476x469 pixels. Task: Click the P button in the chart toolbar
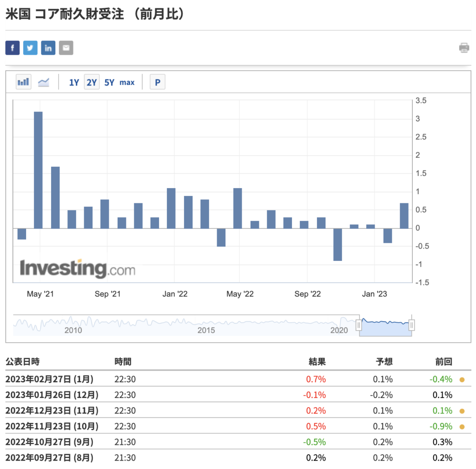coord(158,82)
